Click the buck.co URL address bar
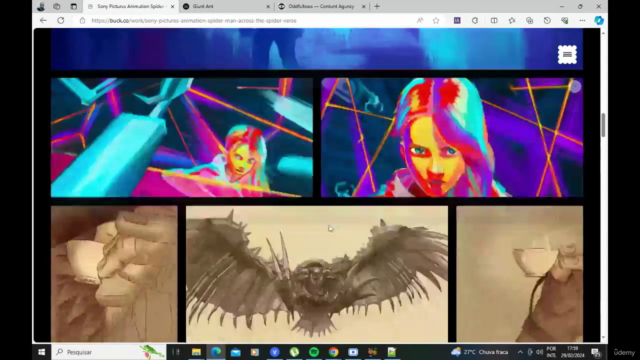The height and width of the screenshot is (360, 640). 194,20
